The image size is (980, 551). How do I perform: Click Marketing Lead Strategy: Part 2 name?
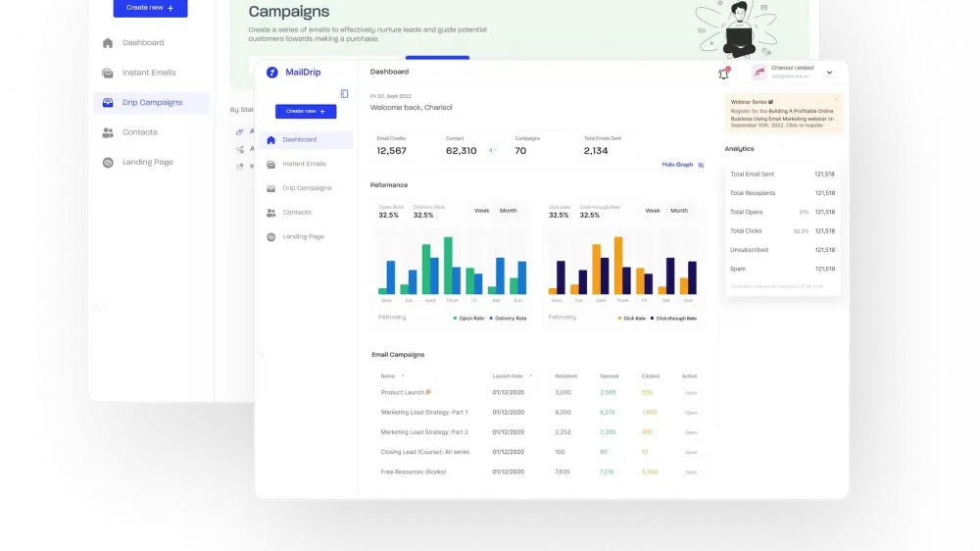click(x=424, y=432)
